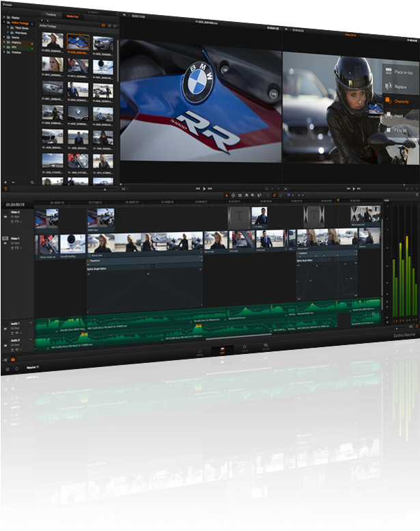
Task: Toggle timeline snapping magnet icon
Action: tap(268, 195)
